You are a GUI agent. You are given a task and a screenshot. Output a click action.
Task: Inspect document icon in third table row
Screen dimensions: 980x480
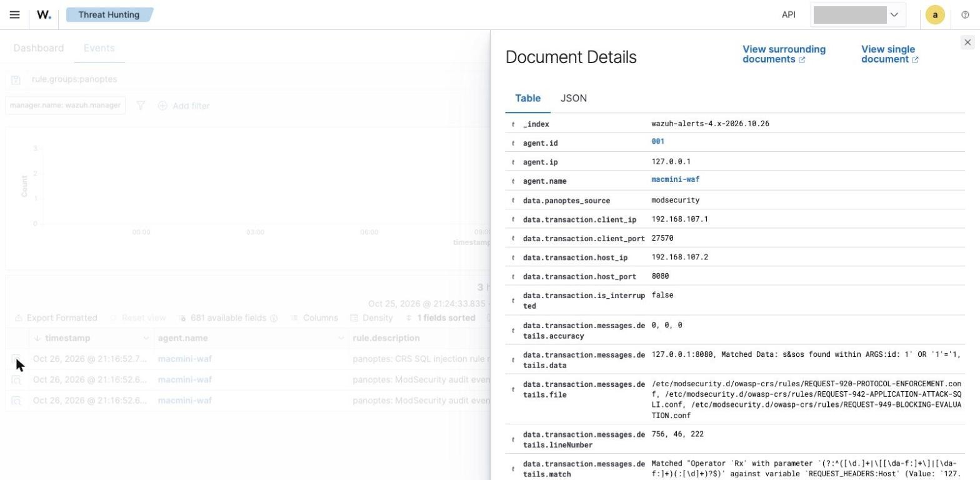click(x=16, y=401)
